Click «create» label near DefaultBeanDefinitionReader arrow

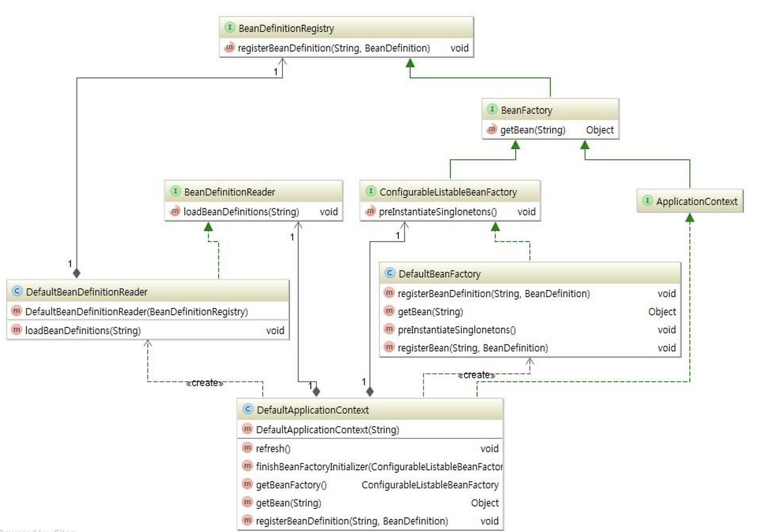pos(205,383)
